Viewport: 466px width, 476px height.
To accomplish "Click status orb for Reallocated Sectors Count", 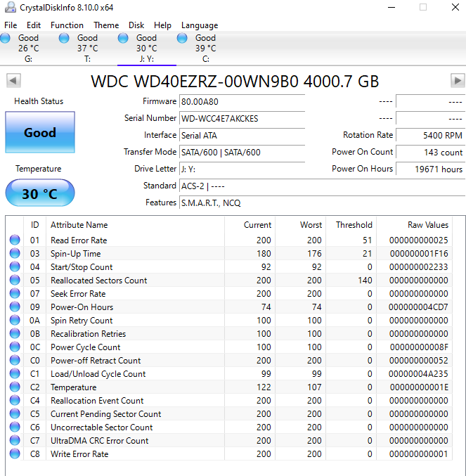I will [x=15, y=280].
